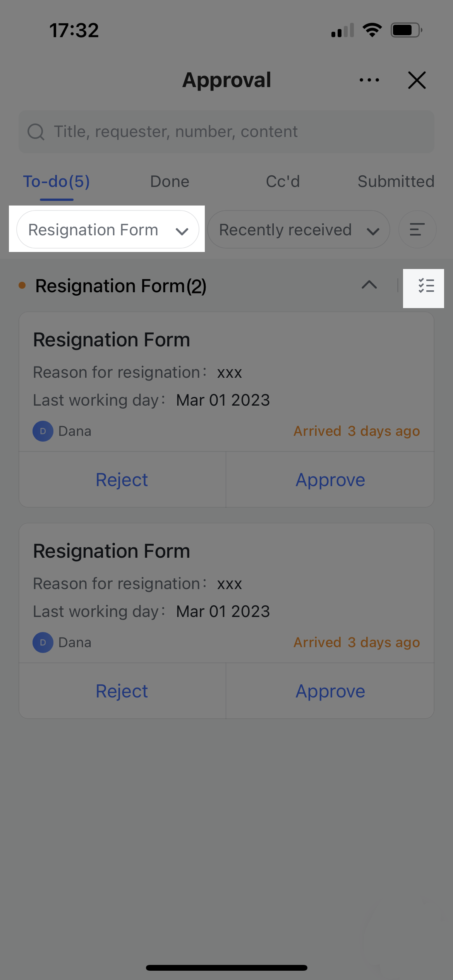Tap the sort filter icon beside Recently received
Viewport: 453px width, 980px height.
point(417,229)
